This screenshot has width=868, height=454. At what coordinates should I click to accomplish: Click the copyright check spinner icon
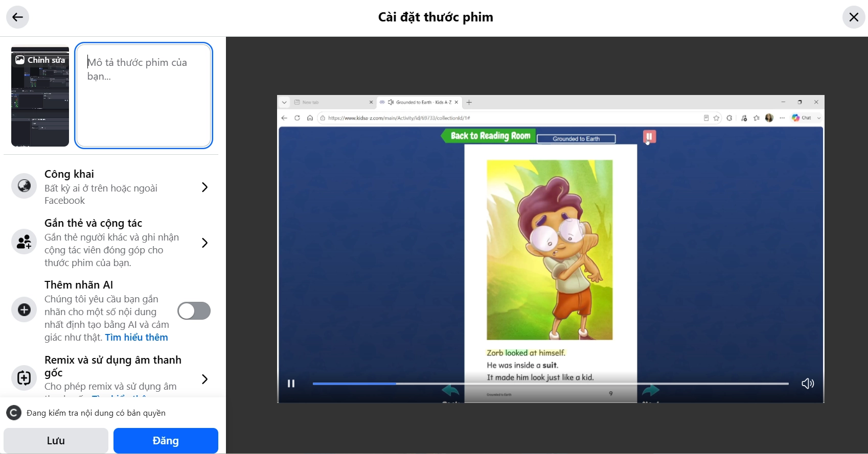(14, 413)
